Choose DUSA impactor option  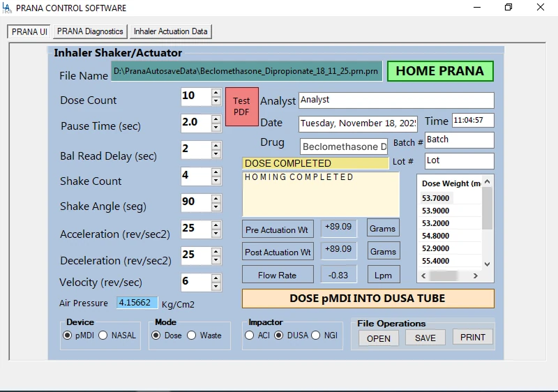[x=278, y=336]
